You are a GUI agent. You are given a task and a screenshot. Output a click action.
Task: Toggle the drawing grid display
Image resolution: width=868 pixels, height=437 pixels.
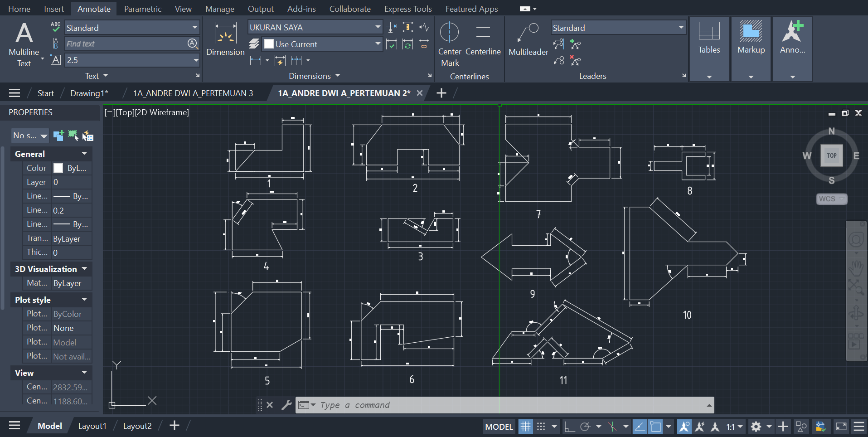point(526,426)
